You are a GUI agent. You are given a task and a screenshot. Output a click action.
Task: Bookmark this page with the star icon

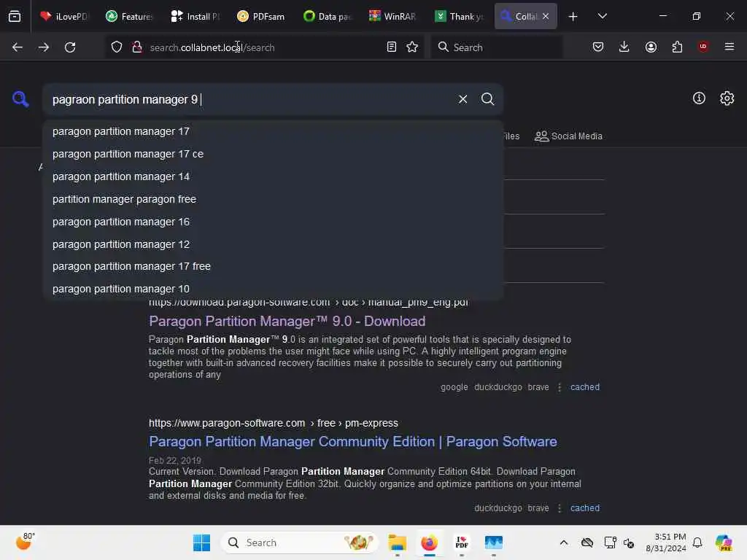point(412,47)
